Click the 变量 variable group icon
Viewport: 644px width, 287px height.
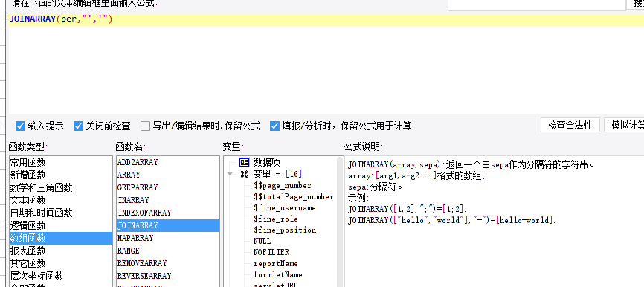[x=245, y=174]
